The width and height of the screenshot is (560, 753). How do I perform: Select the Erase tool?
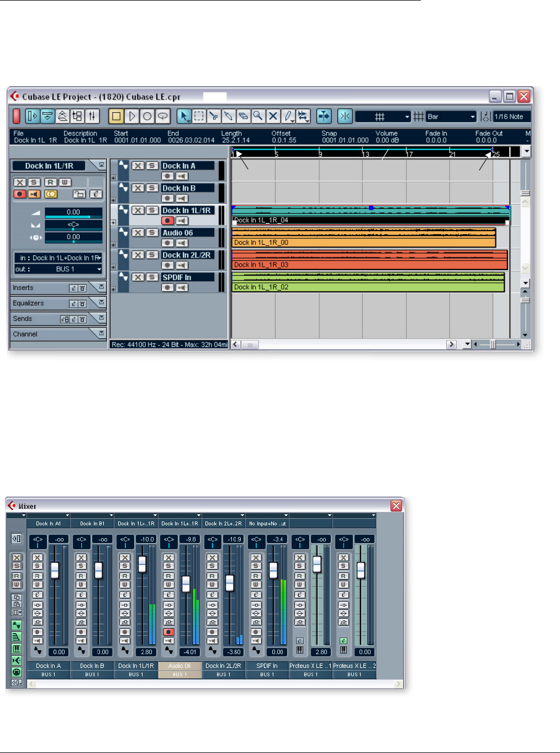click(x=243, y=116)
